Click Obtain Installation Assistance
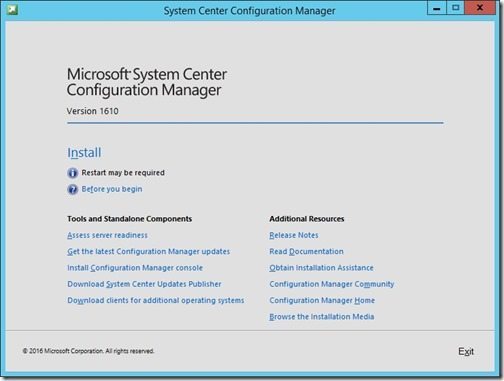Viewport: 504px width, 381px height. click(321, 268)
